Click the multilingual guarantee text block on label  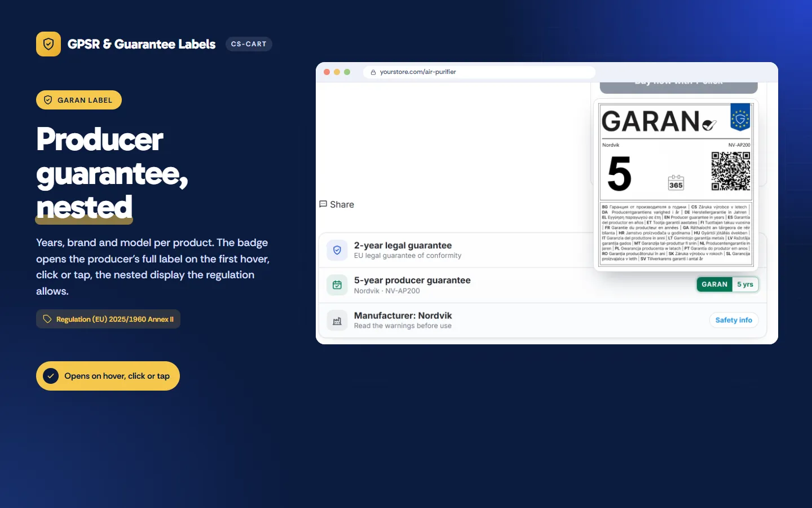(676, 233)
